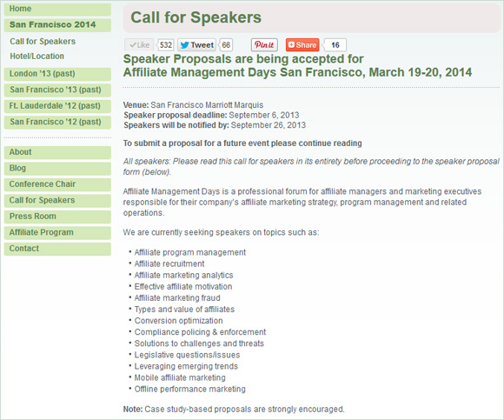This screenshot has height=420, width=504.
Task: Click the 'Affiliate marketing fraud' bullet
Action: [177, 298]
